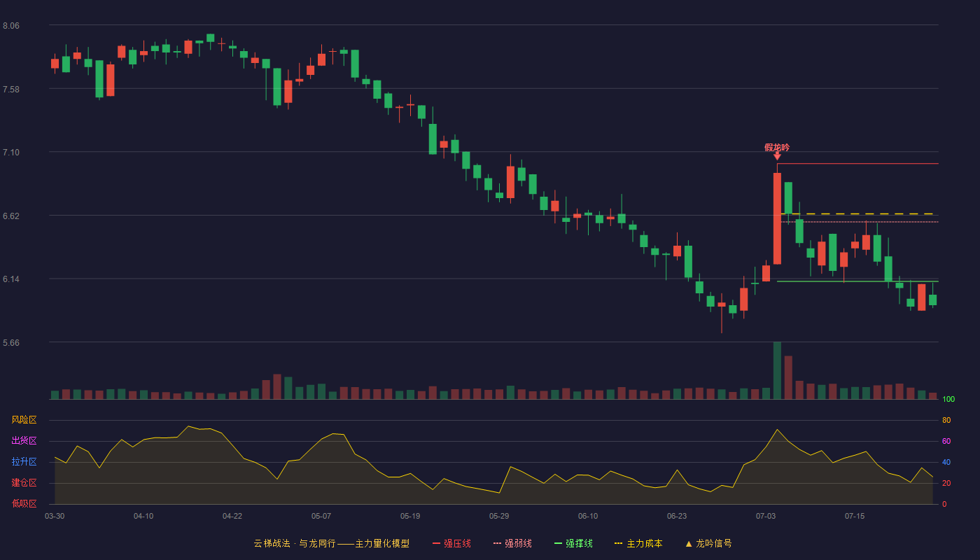Click the 5.66 price axis label
980x560 pixels.
click(x=11, y=343)
